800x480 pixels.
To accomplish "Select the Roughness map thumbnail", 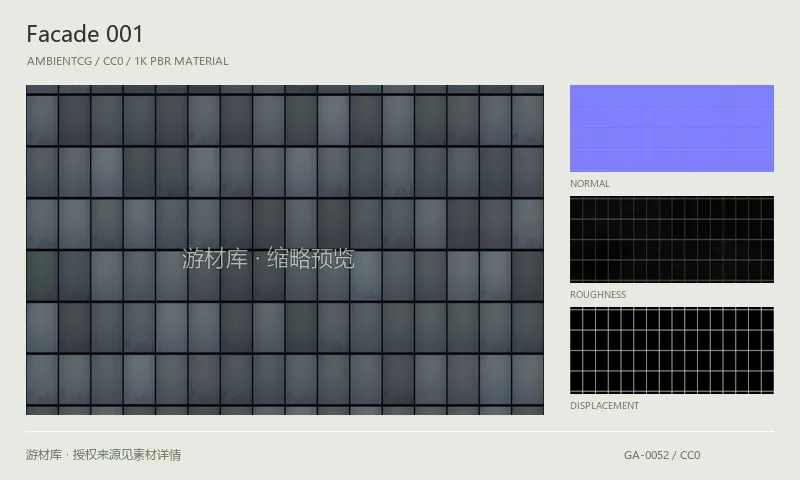I will pyautogui.click(x=671, y=239).
